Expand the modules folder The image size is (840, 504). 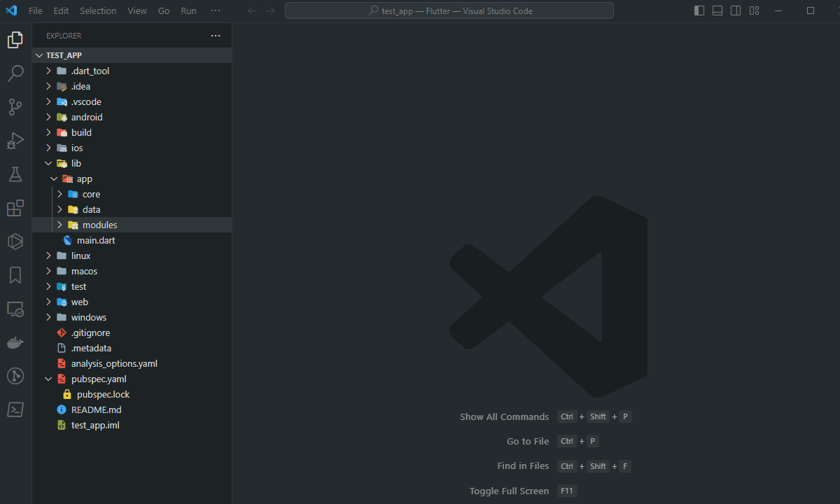[x=132, y=225]
